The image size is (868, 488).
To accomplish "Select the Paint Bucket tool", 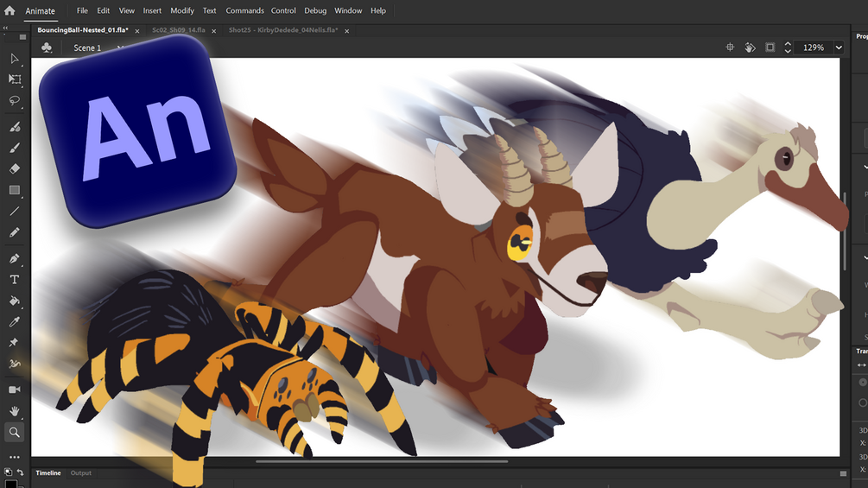I will click(x=15, y=301).
